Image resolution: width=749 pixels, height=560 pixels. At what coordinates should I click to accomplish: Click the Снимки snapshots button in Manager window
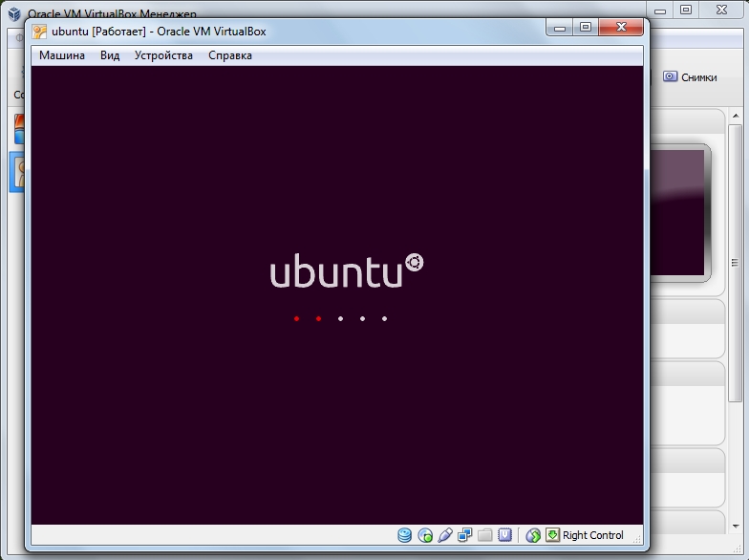point(690,76)
